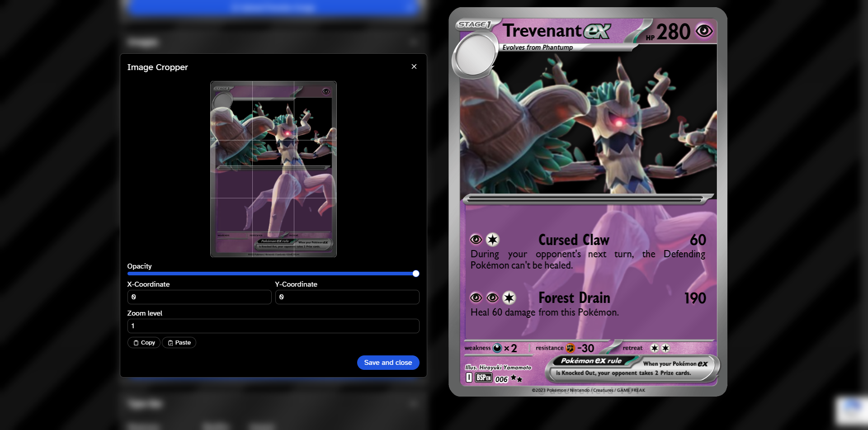
Task: Click the "weakness" label on the card
Action: tap(477, 348)
